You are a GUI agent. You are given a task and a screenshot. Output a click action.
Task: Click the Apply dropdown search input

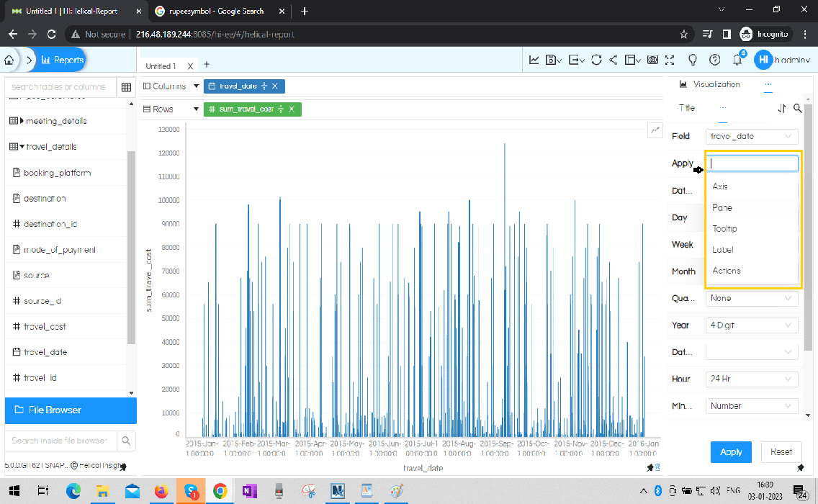[x=752, y=163]
